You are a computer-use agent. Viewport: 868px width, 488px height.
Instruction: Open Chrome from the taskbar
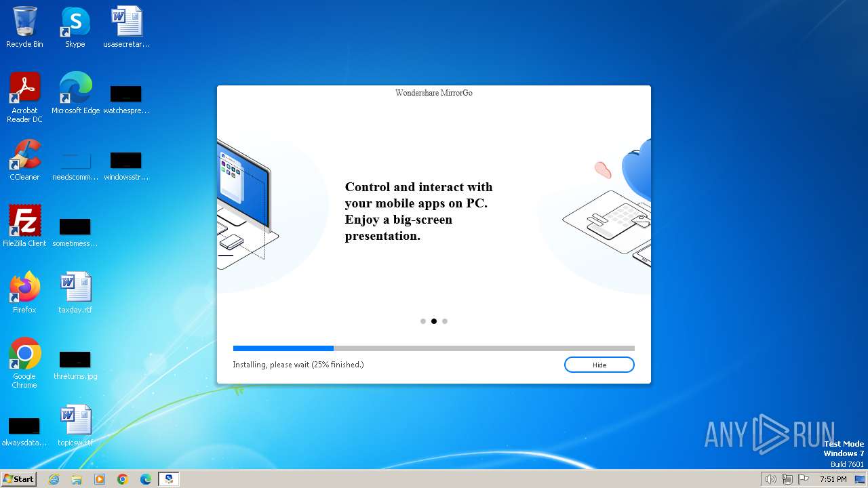tap(123, 479)
